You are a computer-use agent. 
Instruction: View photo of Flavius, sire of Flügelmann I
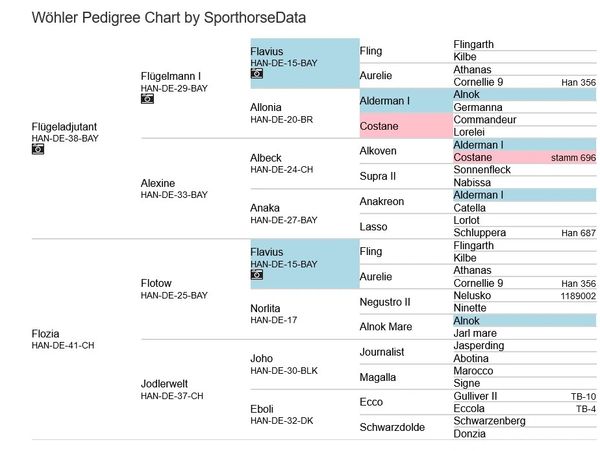coord(256,74)
